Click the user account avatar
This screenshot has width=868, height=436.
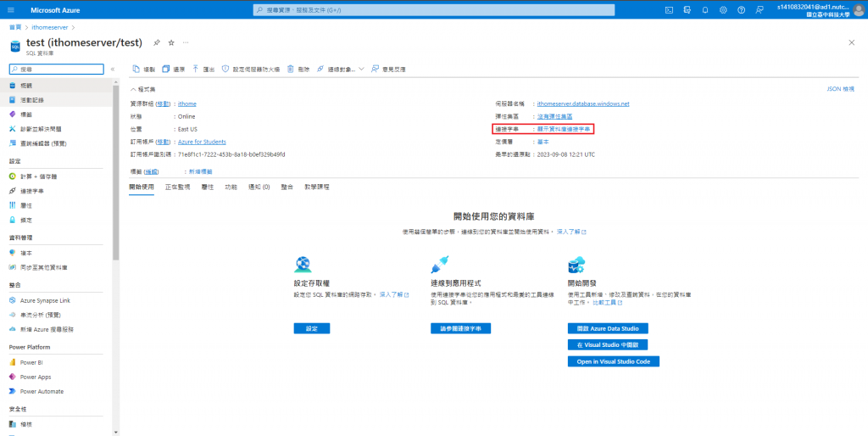858,10
